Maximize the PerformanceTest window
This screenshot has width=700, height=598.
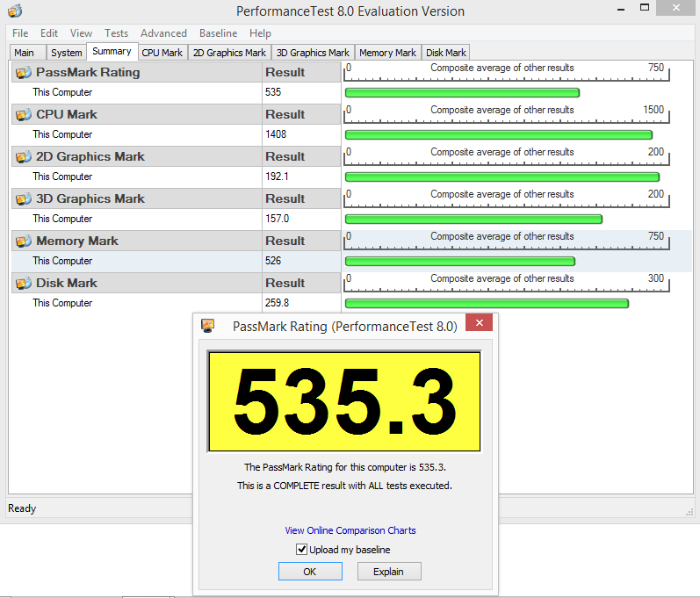(644, 8)
